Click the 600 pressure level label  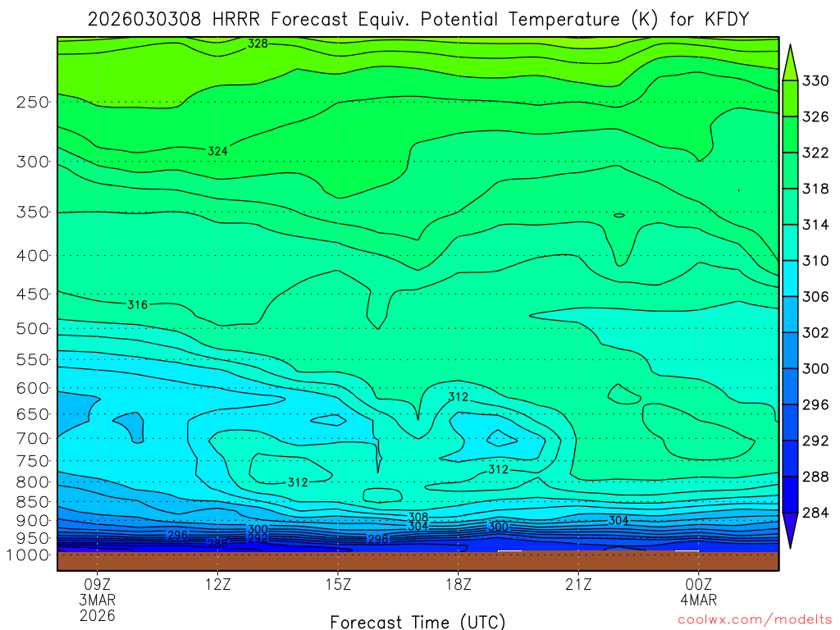[33, 388]
